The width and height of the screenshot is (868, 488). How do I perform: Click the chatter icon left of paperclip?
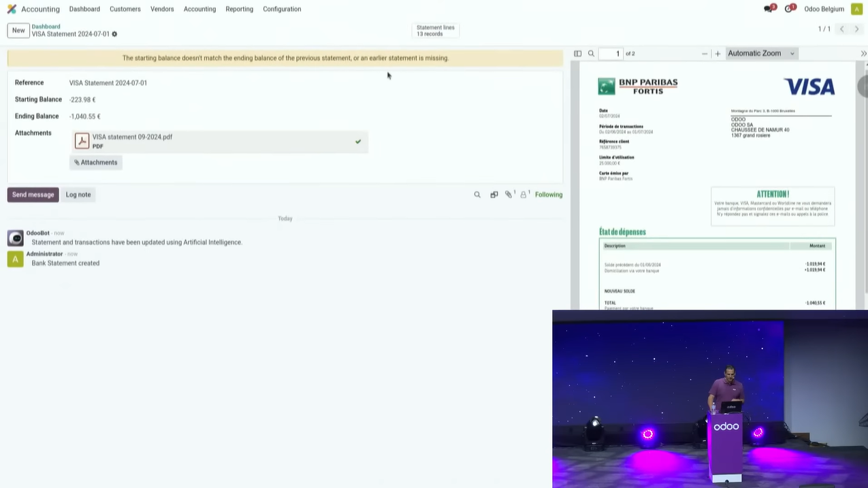pyautogui.click(x=494, y=195)
